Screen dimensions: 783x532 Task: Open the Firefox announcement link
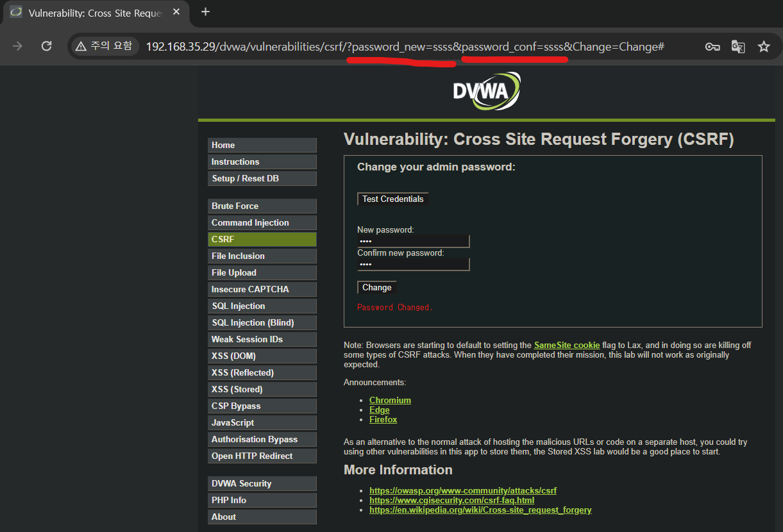(383, 420)
